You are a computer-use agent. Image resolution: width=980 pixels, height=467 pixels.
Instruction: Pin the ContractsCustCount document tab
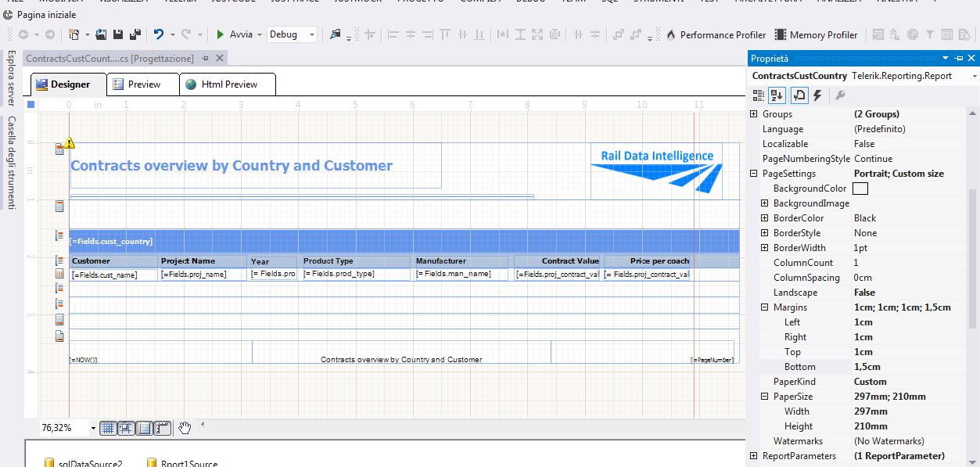pyautogui.click(x=205, y=58)
